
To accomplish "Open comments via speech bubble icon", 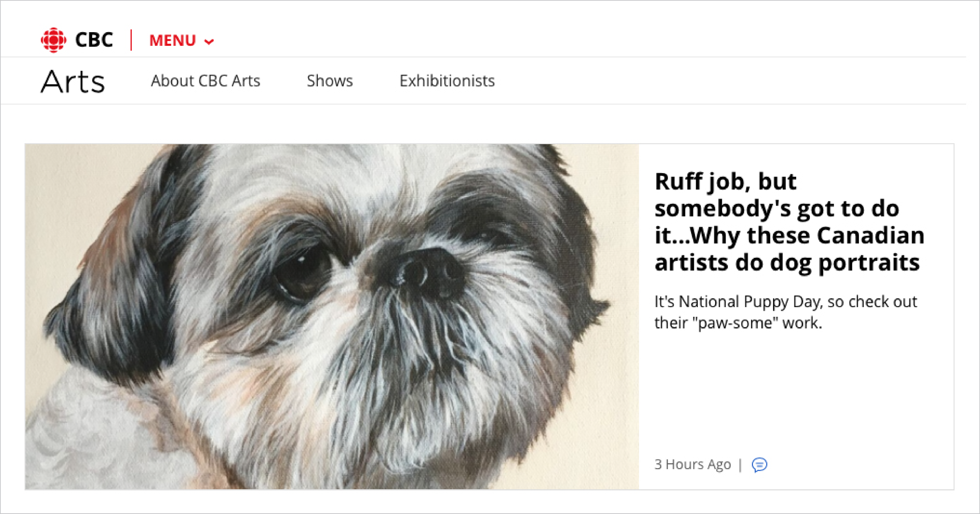I will click(759, 465).
